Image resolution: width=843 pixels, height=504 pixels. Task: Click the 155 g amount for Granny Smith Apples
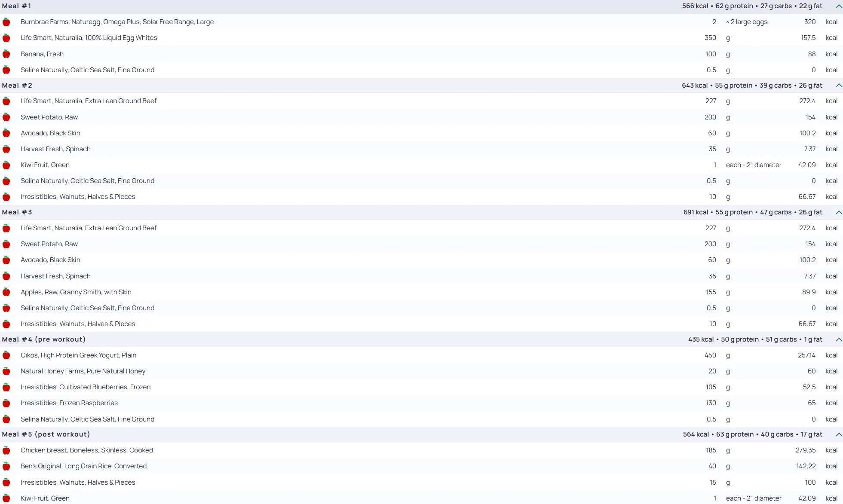pos(711,292)
